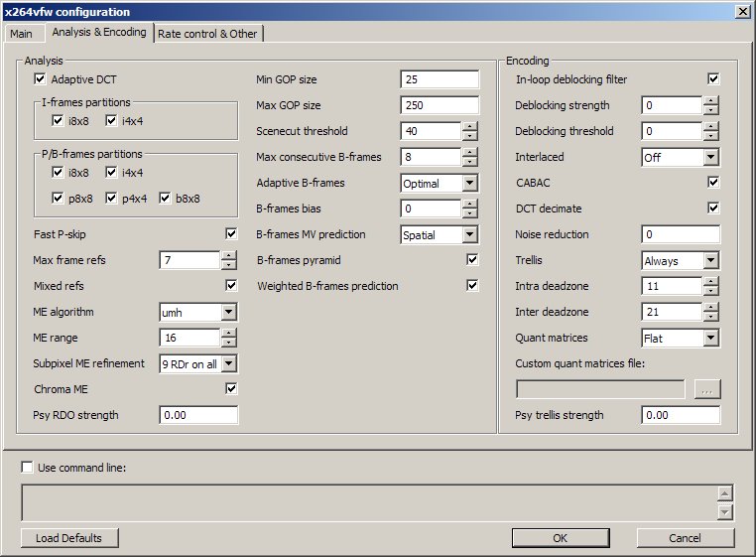The width and height of the screenshot is (756, 557).
Task: Decrease Deblocking threshold with down arrow
Action: pos(711,136)
